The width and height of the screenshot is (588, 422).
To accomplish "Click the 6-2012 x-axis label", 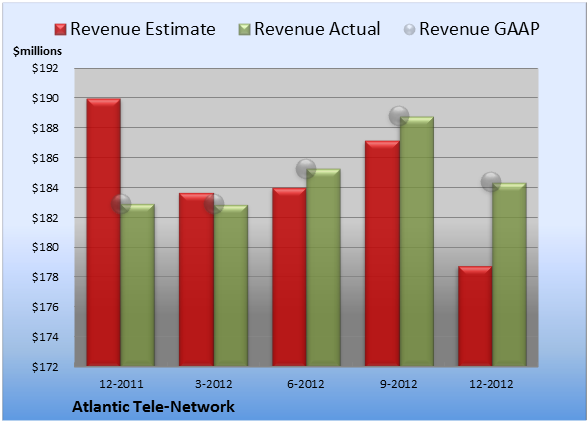I will click(306, 384).
